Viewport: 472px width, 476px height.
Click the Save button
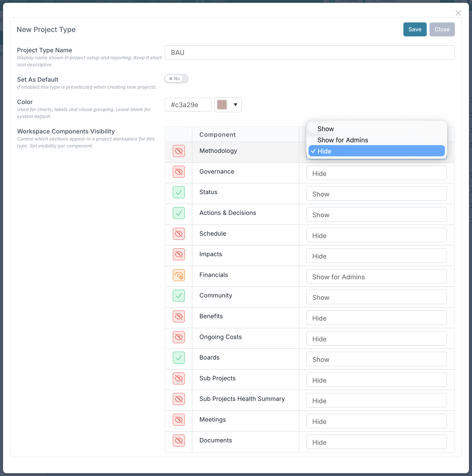[415, 29]
